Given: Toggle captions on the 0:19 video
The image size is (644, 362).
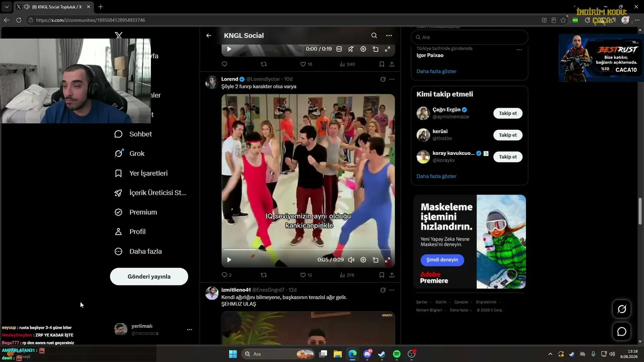Looking at the screenshot, I should [x=339, y=49].
